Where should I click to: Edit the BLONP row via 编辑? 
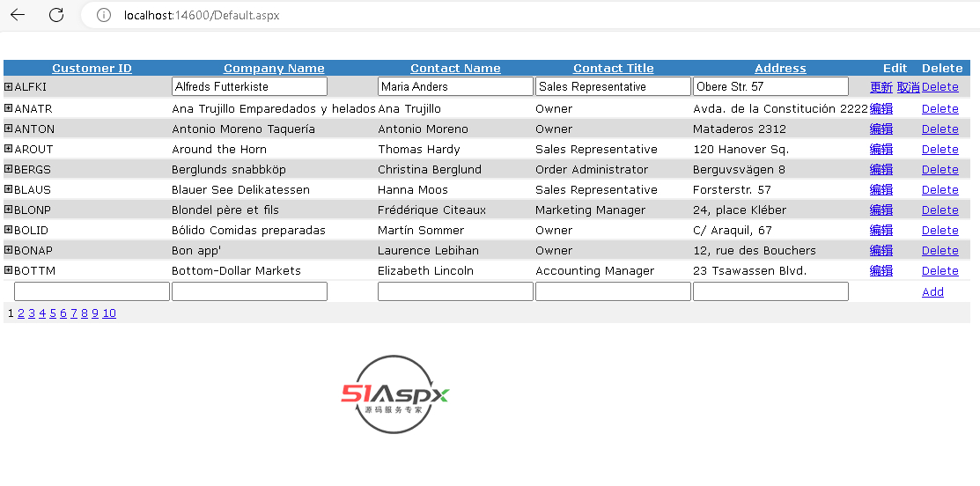click(x=881, y=210)
